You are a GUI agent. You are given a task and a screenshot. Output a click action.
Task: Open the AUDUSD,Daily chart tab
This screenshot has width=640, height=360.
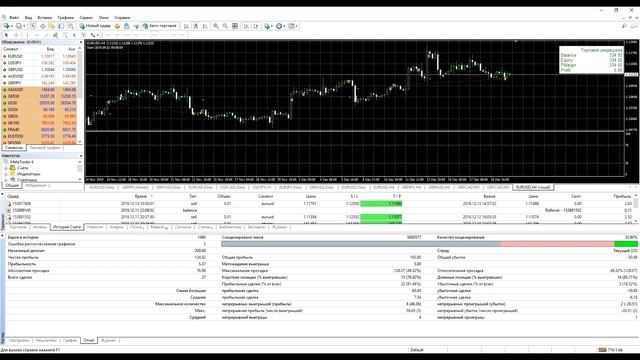pos(102,187)
